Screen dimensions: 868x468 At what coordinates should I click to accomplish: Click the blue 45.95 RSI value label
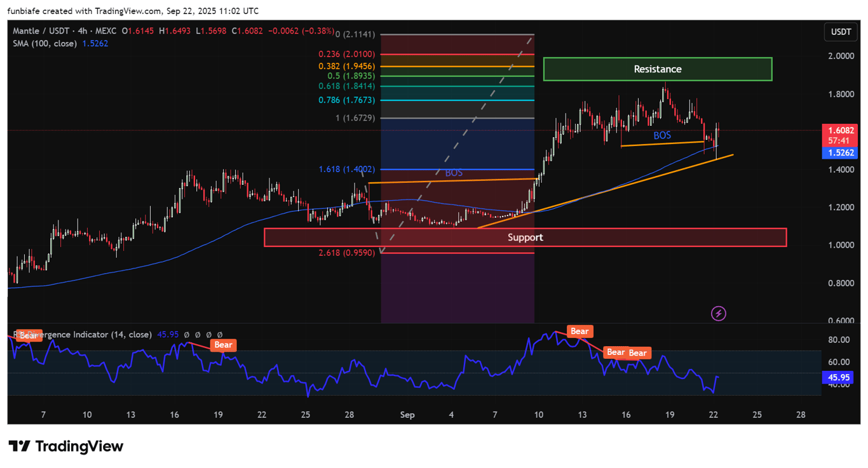tap(838, 377)
